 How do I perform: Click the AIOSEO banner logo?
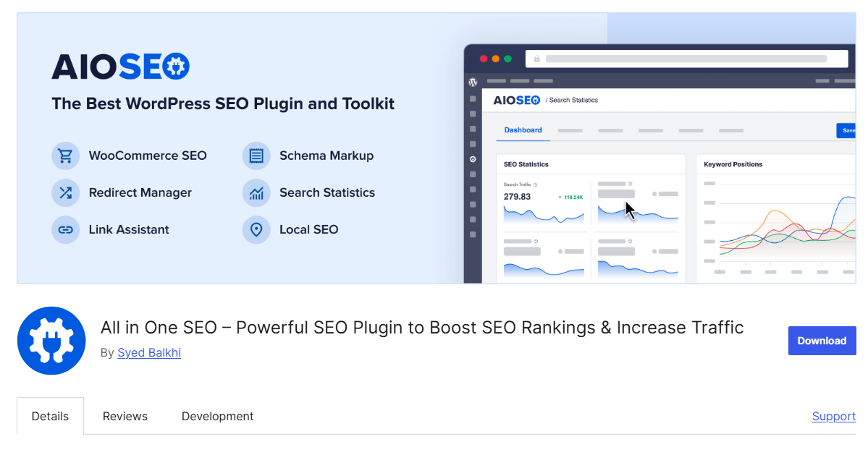click(x=121, y=67)
